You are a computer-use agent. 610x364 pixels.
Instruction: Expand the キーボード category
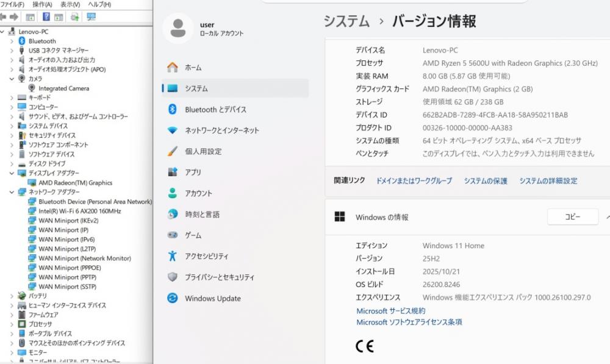pos(12,98)
